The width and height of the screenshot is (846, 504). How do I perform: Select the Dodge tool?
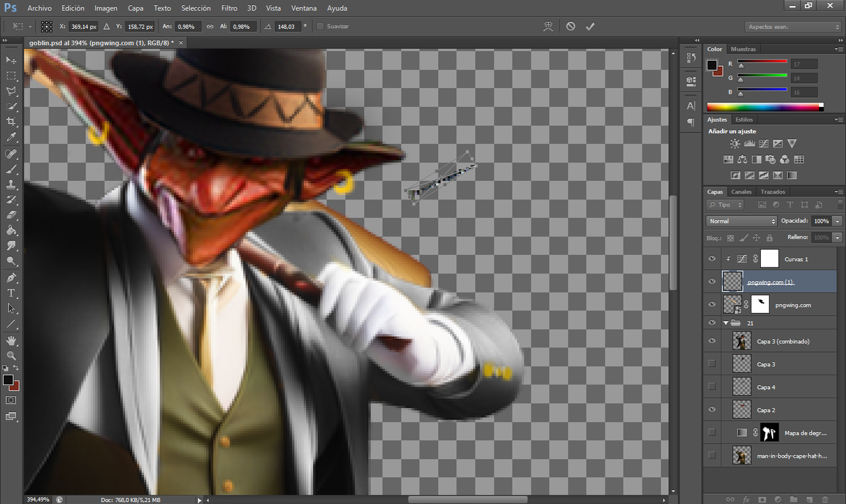[x=11, y=261]
